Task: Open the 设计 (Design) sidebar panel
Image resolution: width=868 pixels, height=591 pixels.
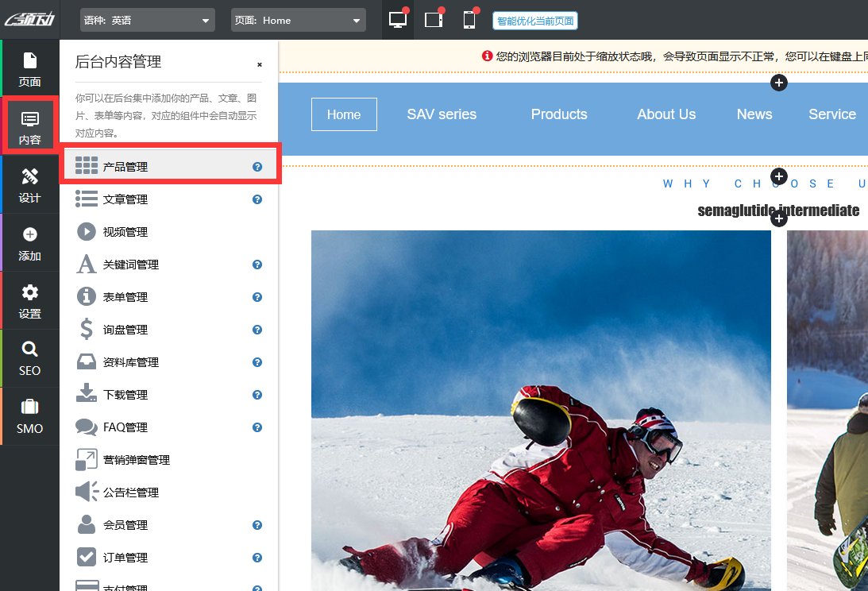Action: coord(29,185)
